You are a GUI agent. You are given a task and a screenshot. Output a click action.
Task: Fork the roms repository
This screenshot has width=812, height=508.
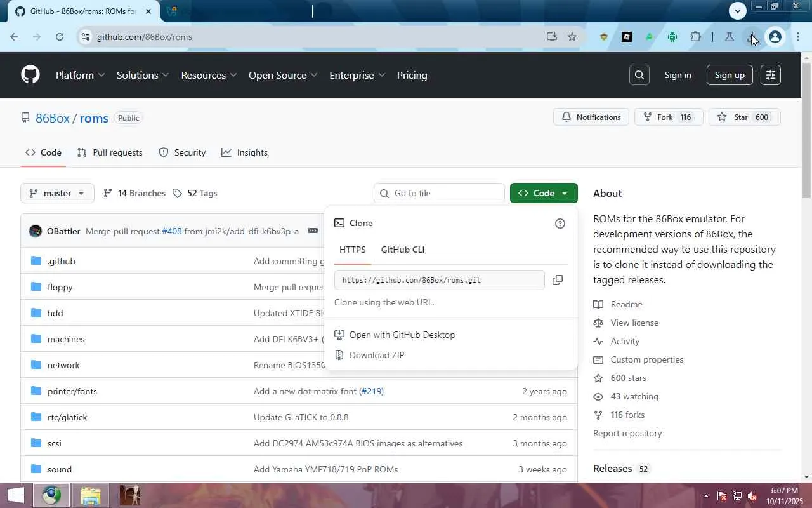point(669,117)
